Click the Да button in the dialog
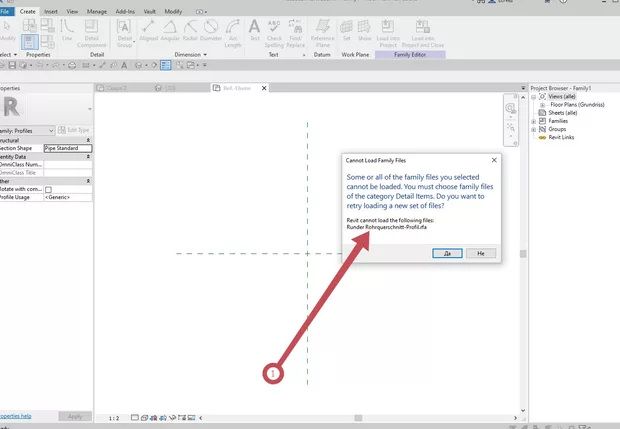Viewport: 620px width, 429px height. 447,253
